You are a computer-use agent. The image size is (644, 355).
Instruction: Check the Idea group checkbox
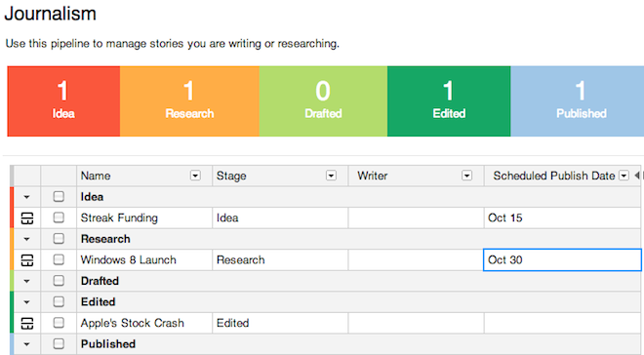59,197
